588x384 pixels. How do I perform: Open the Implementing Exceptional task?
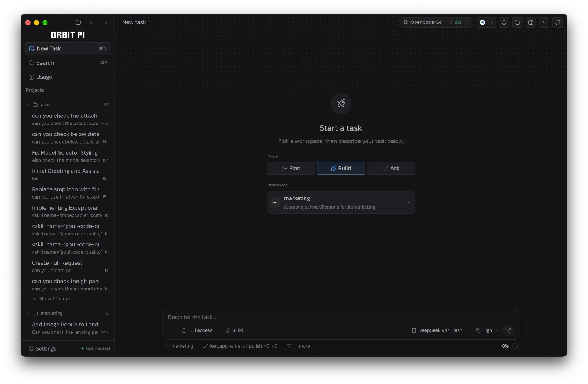tap(70, 211)
